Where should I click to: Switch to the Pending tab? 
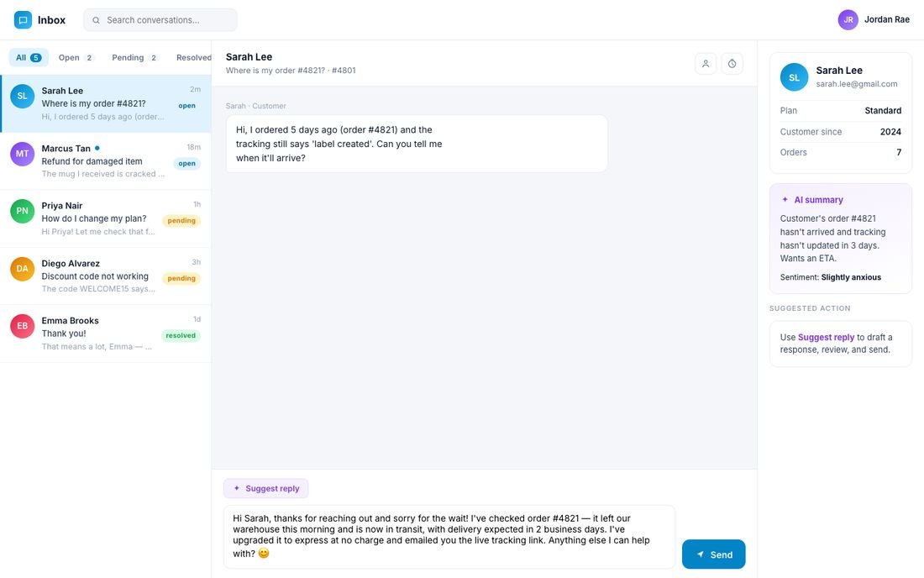134,58
